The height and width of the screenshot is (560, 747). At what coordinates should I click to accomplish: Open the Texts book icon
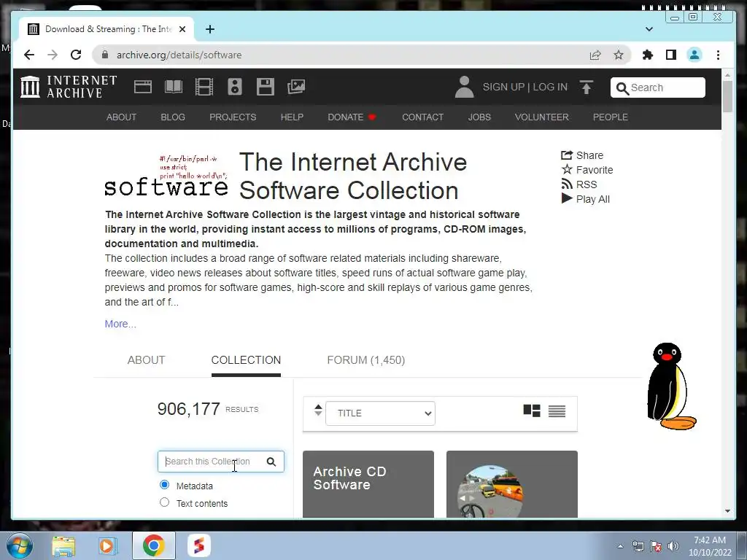pos(174,87)
